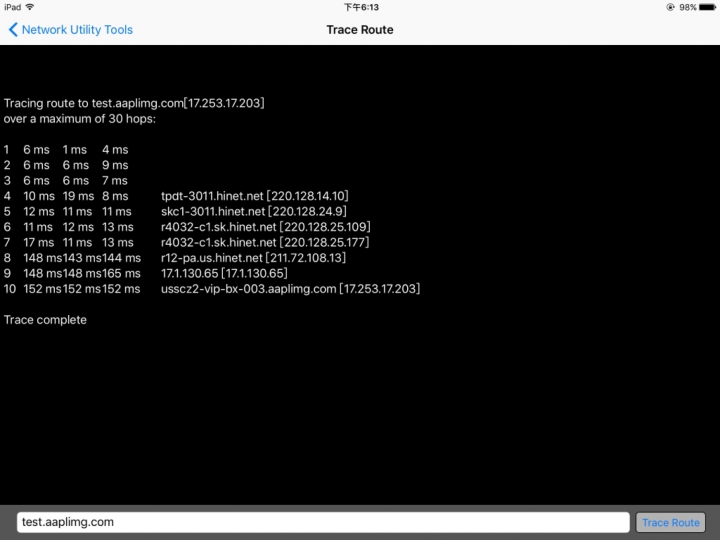Tap the 98% battery percentage
The height and width of the screenshot is (540, 720).
tap(687, 7)
